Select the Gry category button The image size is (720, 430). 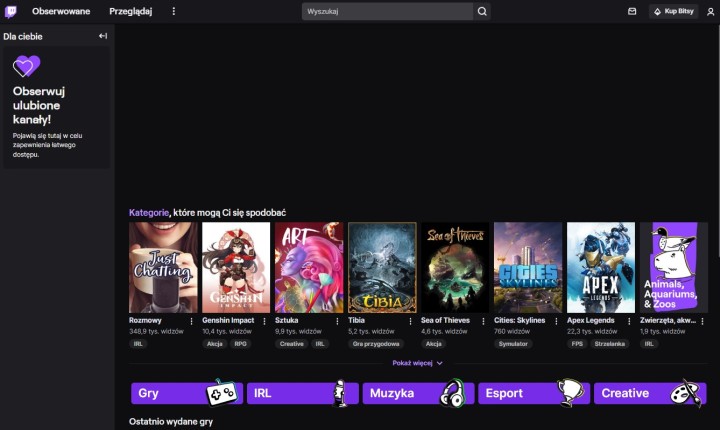coord(187,393)
